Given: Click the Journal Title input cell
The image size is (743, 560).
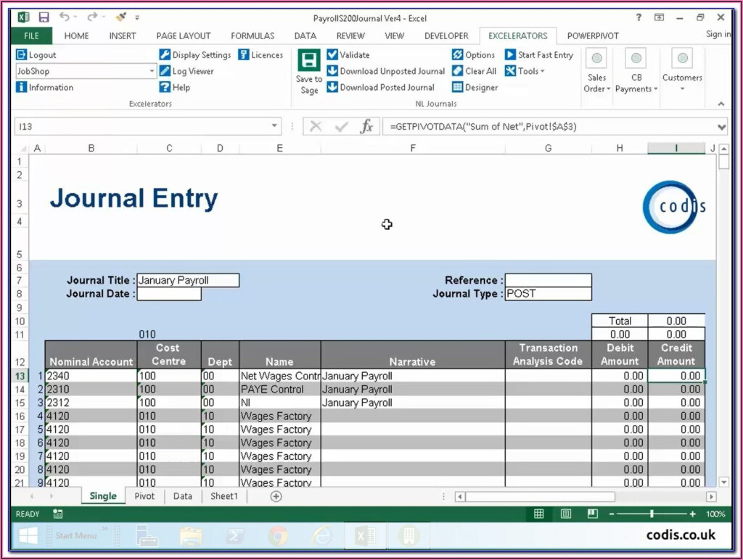Looking at the screenshot, I should point(188,280).
